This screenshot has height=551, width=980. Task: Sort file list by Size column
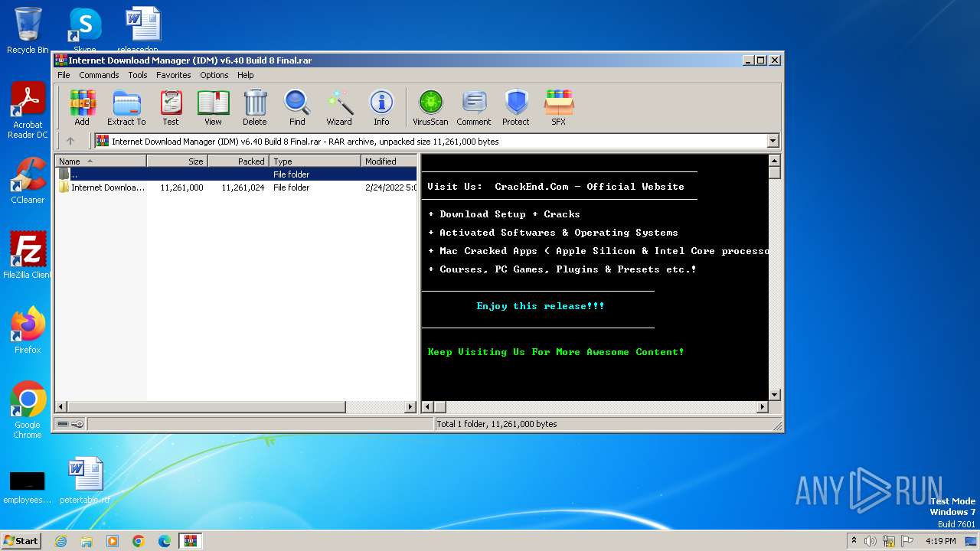point(177,161)
